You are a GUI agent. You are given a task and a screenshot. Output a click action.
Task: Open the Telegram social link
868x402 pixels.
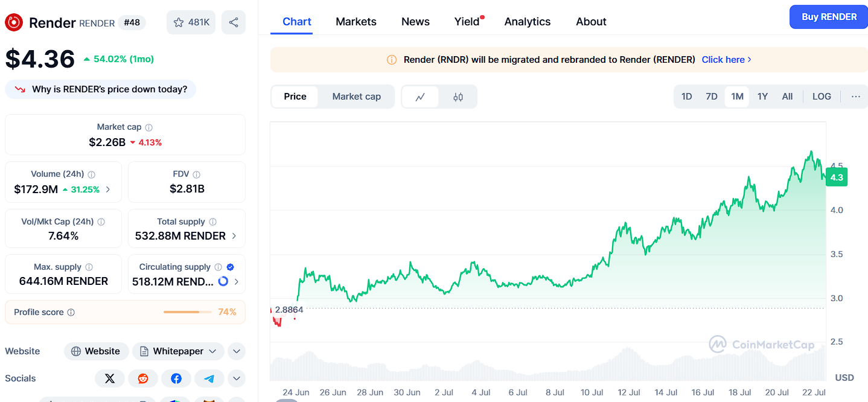209,378
